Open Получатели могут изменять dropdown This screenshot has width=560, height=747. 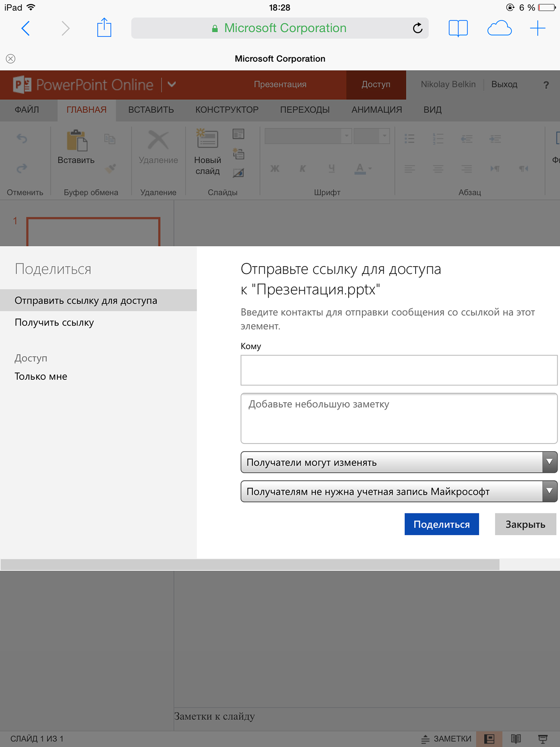click(x=399, y=462)
